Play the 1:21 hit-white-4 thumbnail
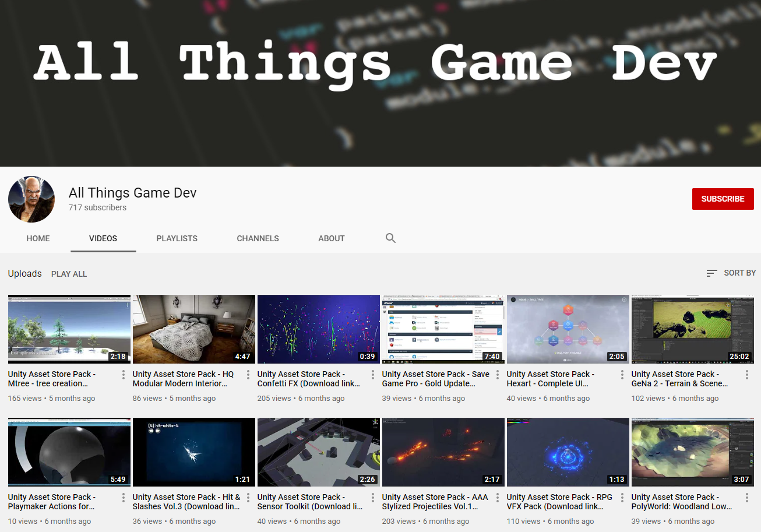Viewport: 761px width, 532px height. tap(194, 452)
